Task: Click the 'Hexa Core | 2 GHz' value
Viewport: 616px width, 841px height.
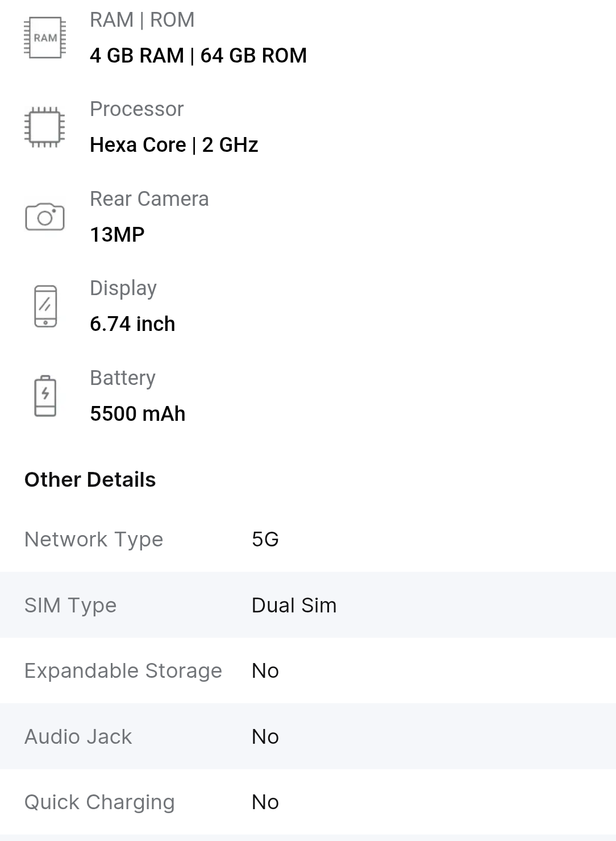Action: point(174,145)
